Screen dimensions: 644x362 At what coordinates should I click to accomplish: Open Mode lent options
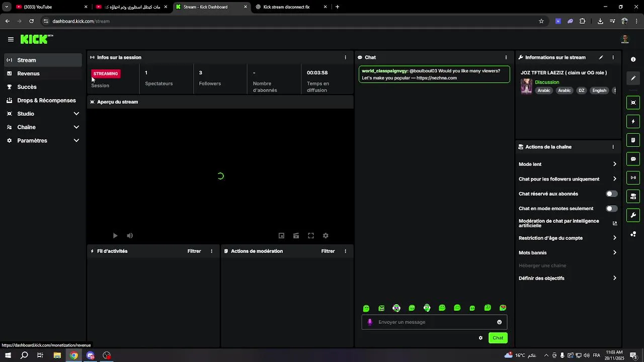click(x=568, y=164)
